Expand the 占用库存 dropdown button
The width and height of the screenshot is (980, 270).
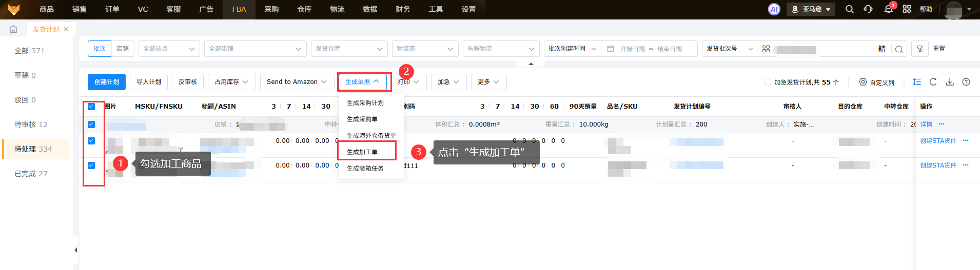pos(231,82)
